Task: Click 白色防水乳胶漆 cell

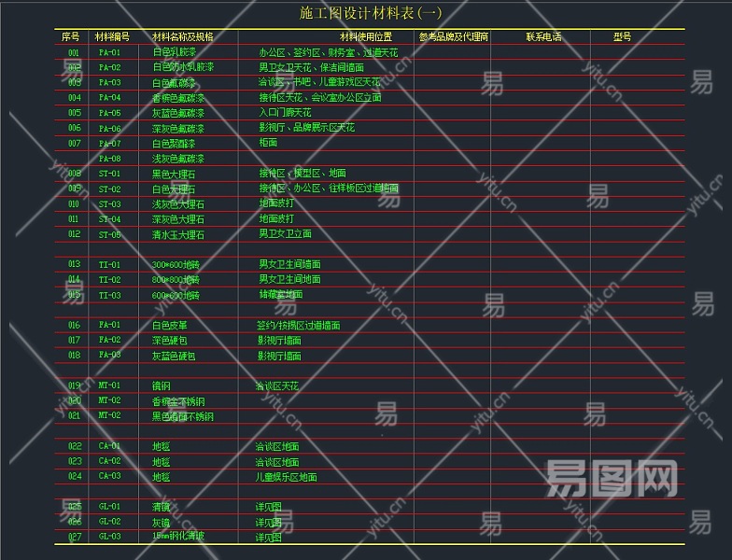Action: tap(183, 67)
